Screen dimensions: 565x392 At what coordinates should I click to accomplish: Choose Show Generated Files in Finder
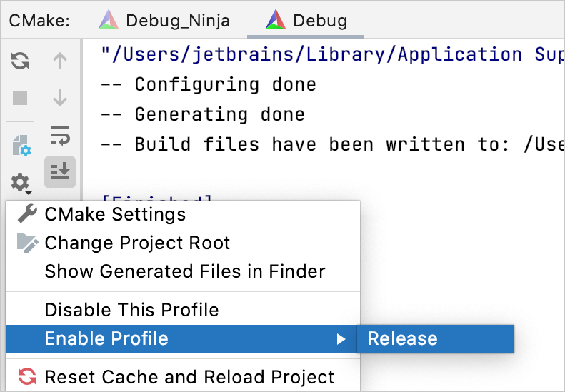[185, 271]
